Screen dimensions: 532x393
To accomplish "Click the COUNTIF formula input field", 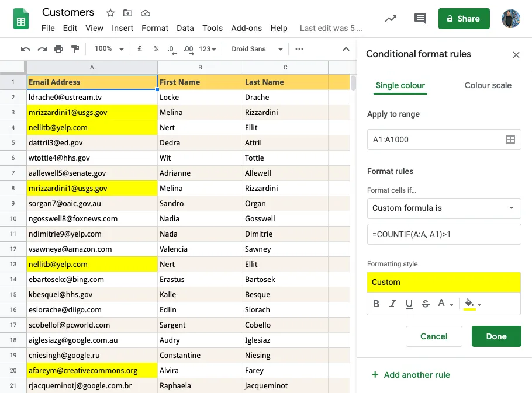I will click(x=443, y=234).
